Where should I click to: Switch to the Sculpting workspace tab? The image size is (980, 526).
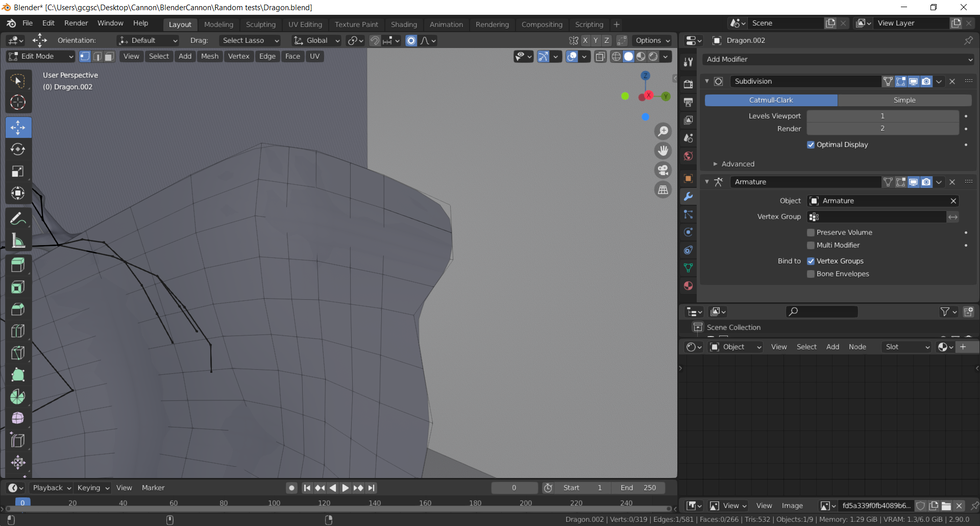pos(260,25)
